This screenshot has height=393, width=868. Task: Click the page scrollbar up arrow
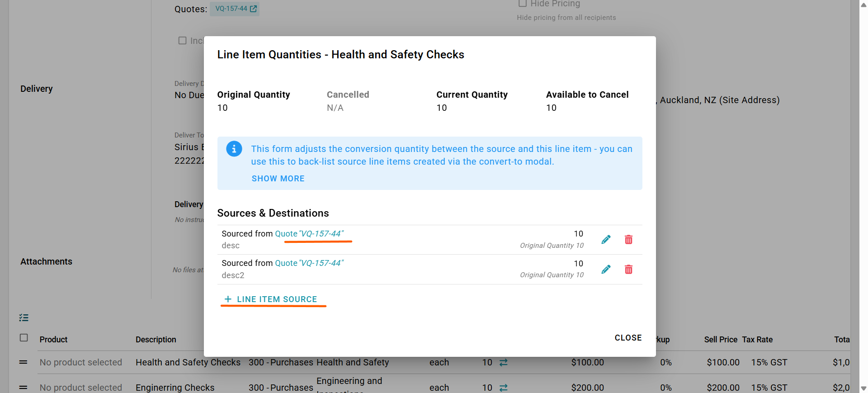pos(863,5)
